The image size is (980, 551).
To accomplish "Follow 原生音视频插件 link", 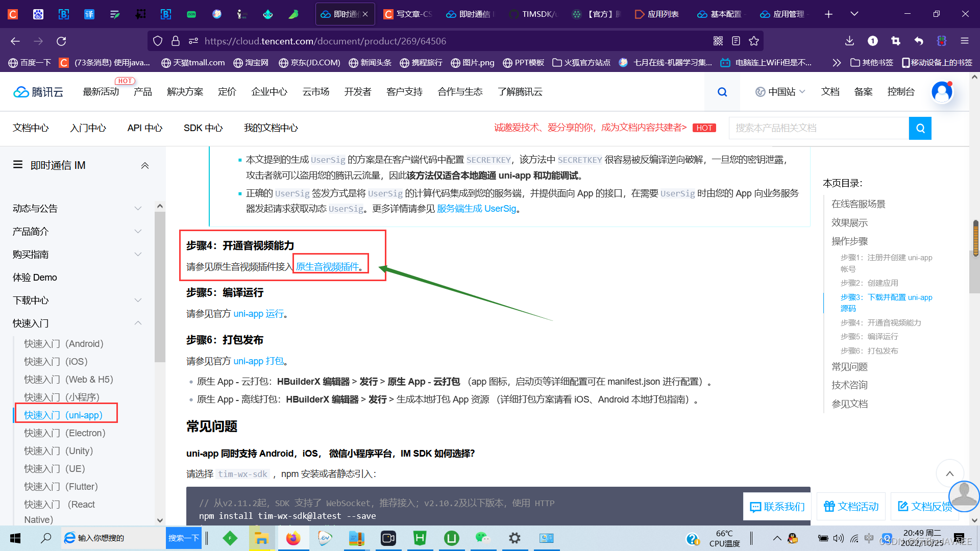I will [327, 266].
